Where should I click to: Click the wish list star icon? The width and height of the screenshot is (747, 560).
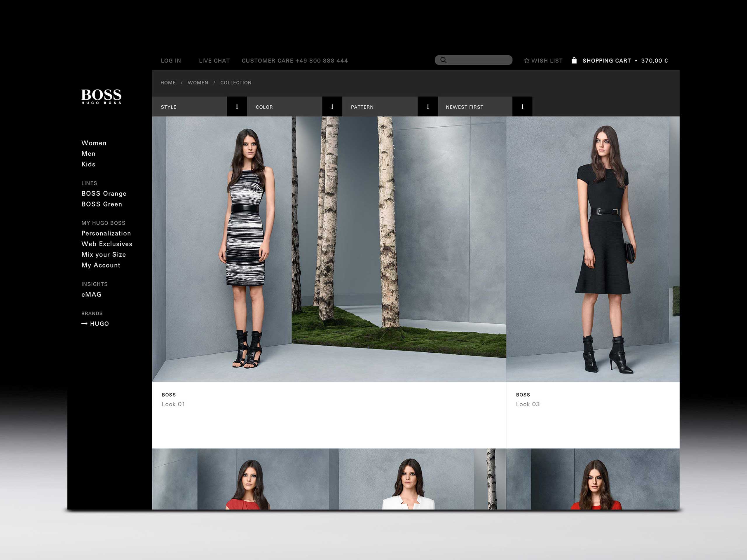(x=526, y=60)
